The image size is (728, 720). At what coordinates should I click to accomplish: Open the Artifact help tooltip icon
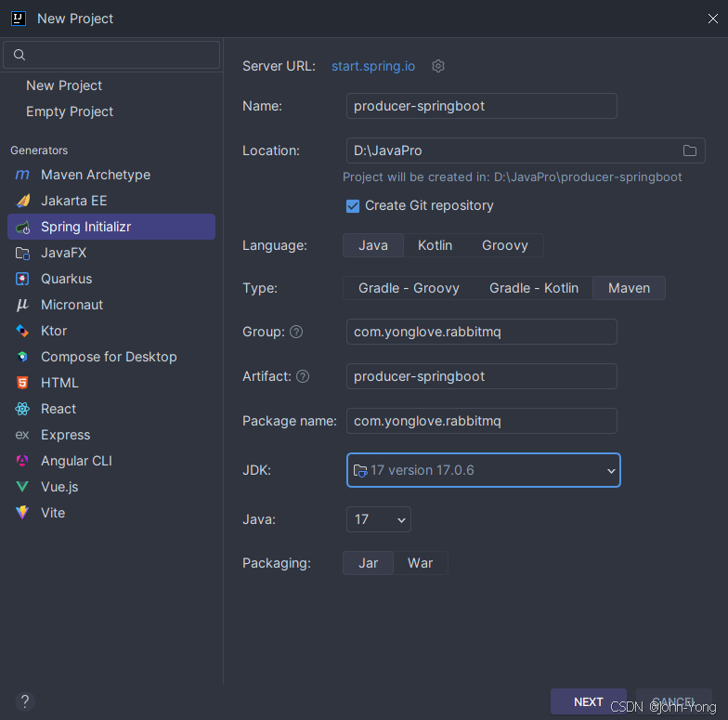[303, 376]
